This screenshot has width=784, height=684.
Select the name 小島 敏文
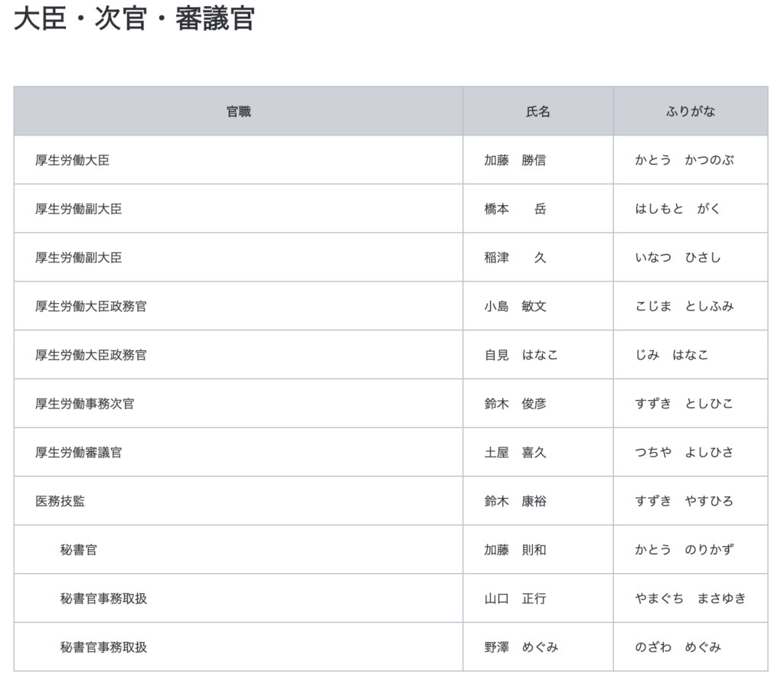pyautogui.click(x=515, y=306)
